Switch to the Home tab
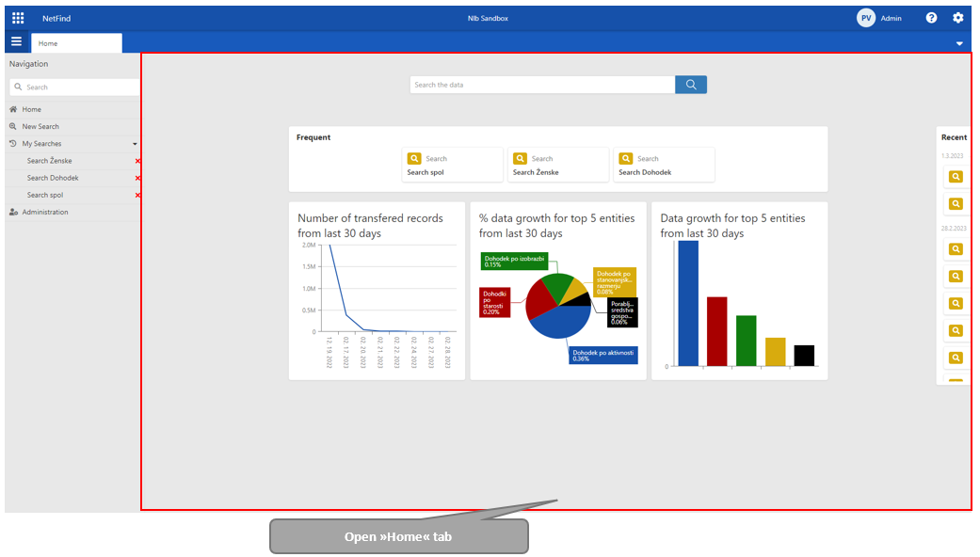Image resolution: width=980 pixels, height=557 pixels. coord(75,43)
